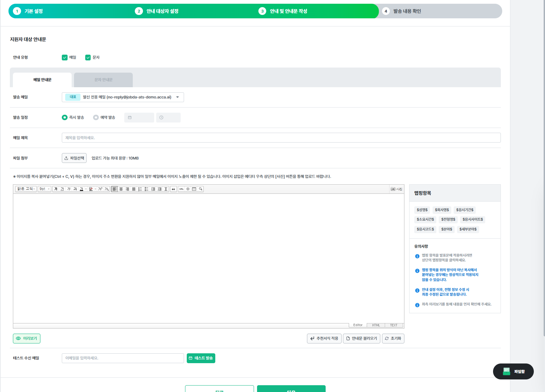Switch to the 문자 안내문 tab
The height and width of the screenshot is (392, 545).
[x=103, y=80]
